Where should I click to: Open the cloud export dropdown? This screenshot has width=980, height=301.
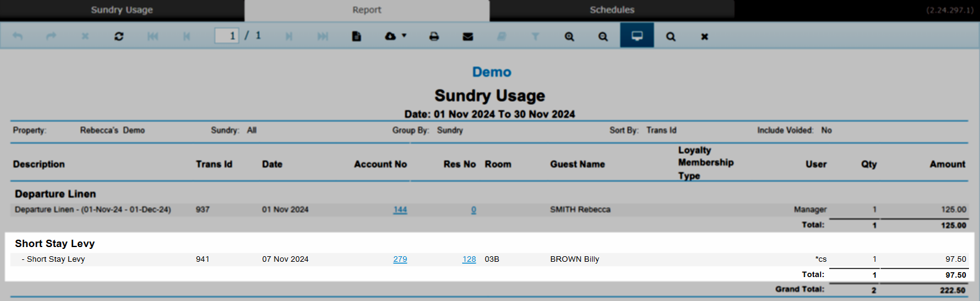click(395, 36)
